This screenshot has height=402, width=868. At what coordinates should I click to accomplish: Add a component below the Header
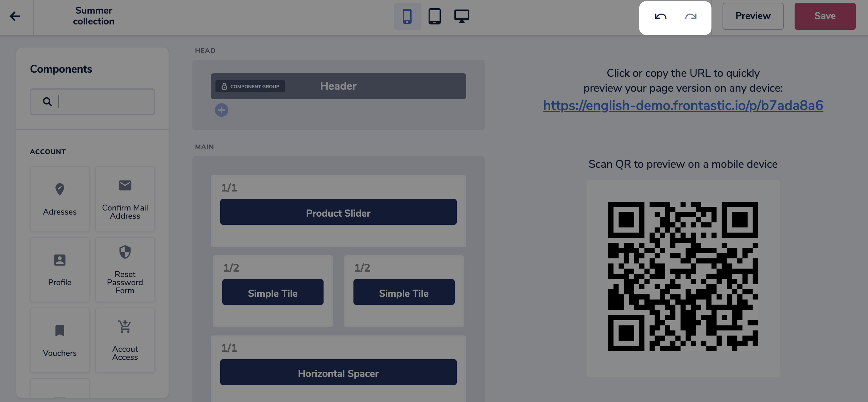point(222,110)
